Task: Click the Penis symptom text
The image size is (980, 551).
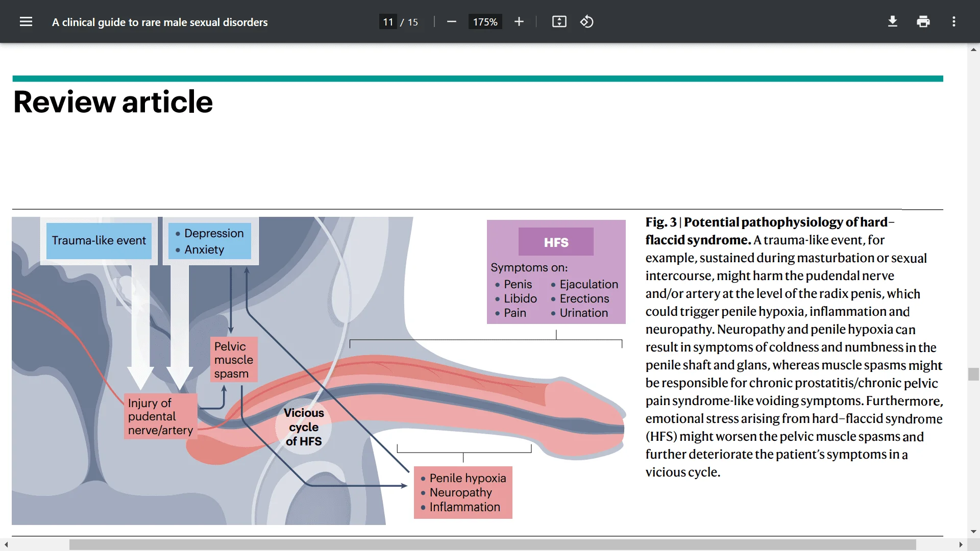Action: point(518,284)
